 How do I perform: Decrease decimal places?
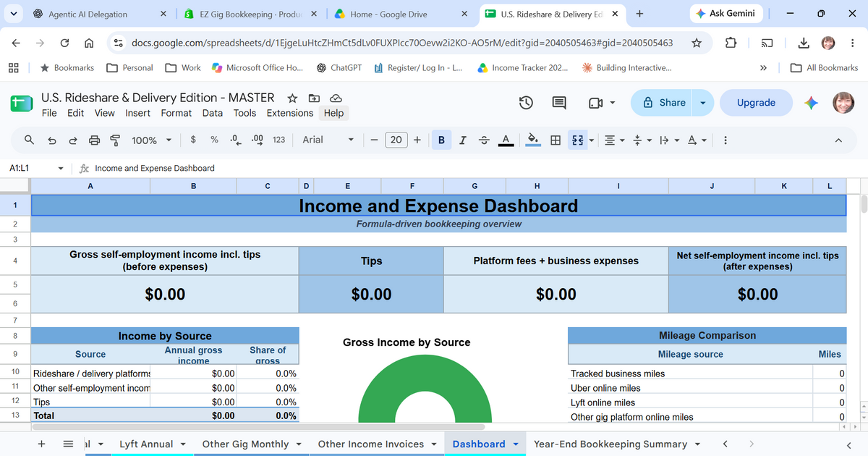(235, 140)
